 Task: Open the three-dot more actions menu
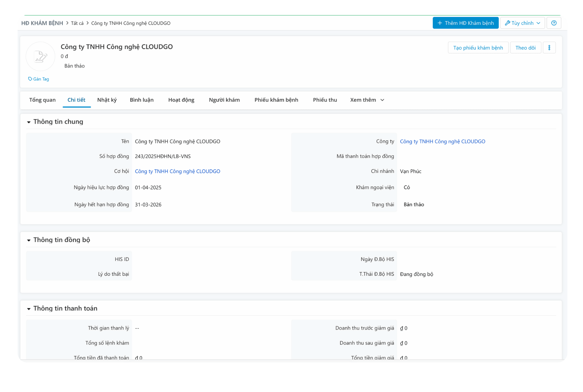tap(549, 48)
